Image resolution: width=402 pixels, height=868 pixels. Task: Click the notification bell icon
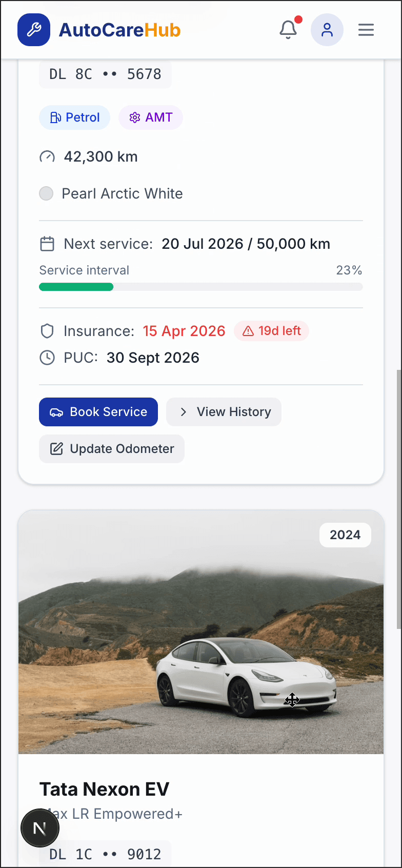pyautogui.click(x=288, y=29)
